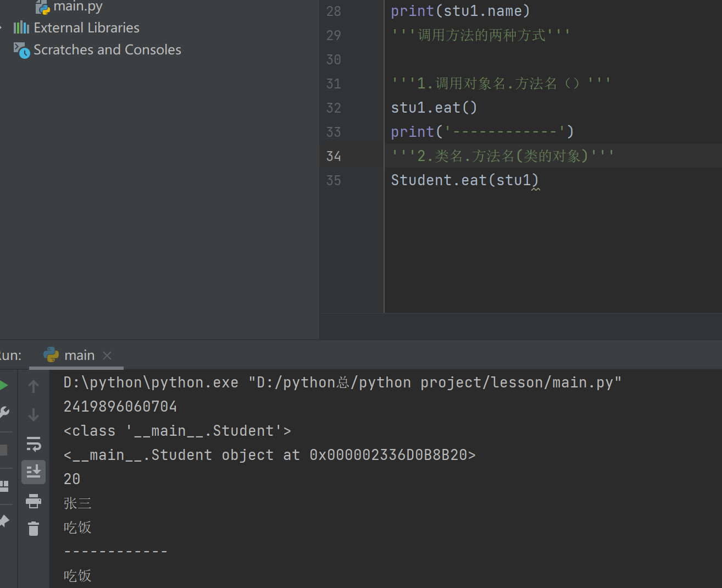Click the main.py Python file icon
This screenshot has width=722, height=588.
tap(42, 7)
